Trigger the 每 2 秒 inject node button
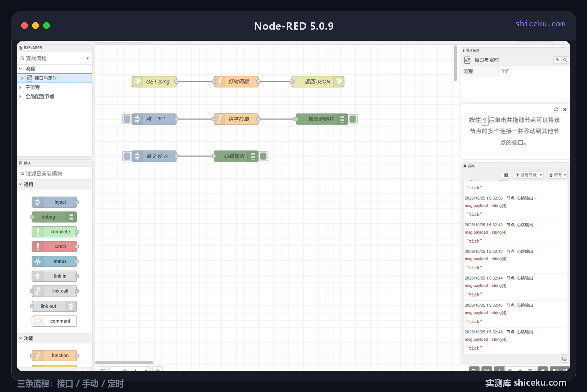Screen dimensions: 587x392 (x=127, y=156)
